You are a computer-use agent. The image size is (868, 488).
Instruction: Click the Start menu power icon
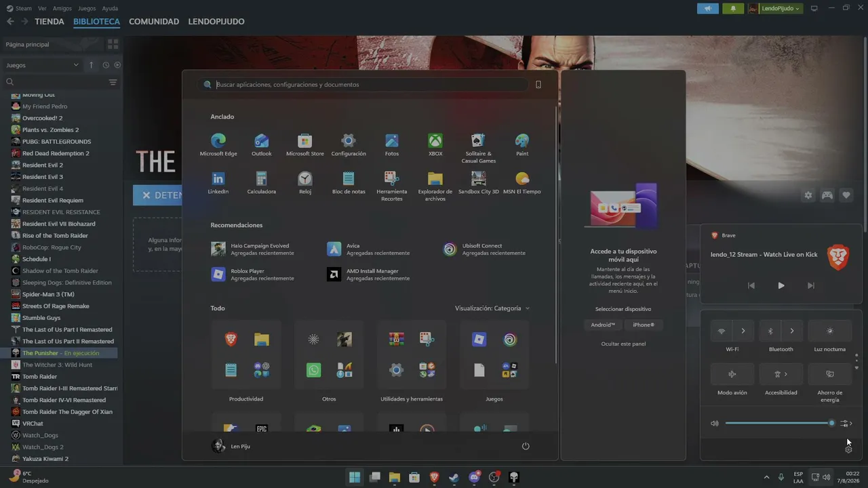pyautogui.click(x=526, y=446)
